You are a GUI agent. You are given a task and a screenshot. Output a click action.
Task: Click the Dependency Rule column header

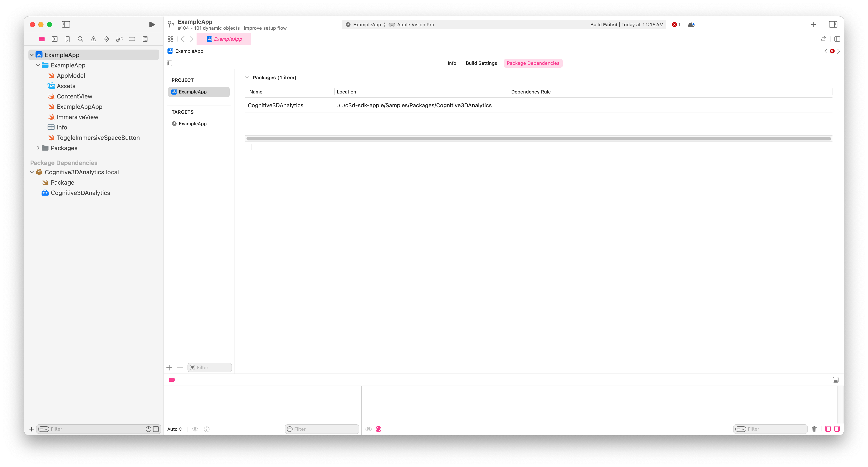click(x=531, y=92)
